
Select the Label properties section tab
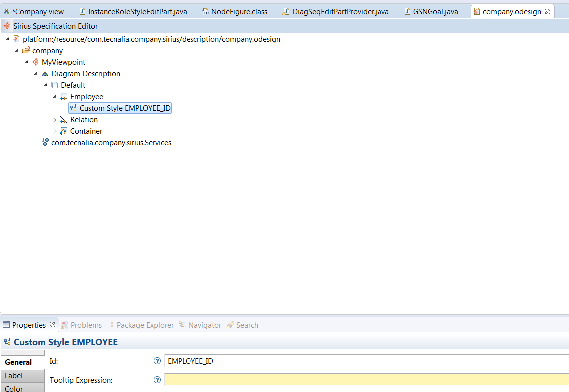tap(23, 376)
